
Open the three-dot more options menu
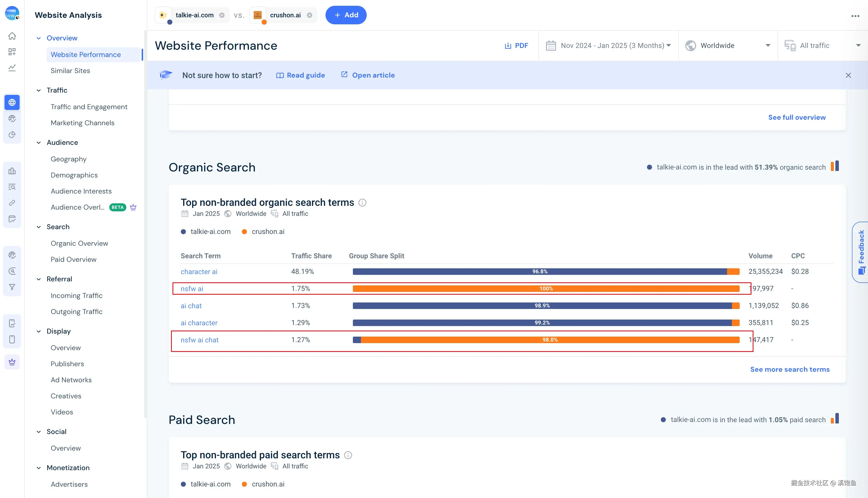coord(855,16)
